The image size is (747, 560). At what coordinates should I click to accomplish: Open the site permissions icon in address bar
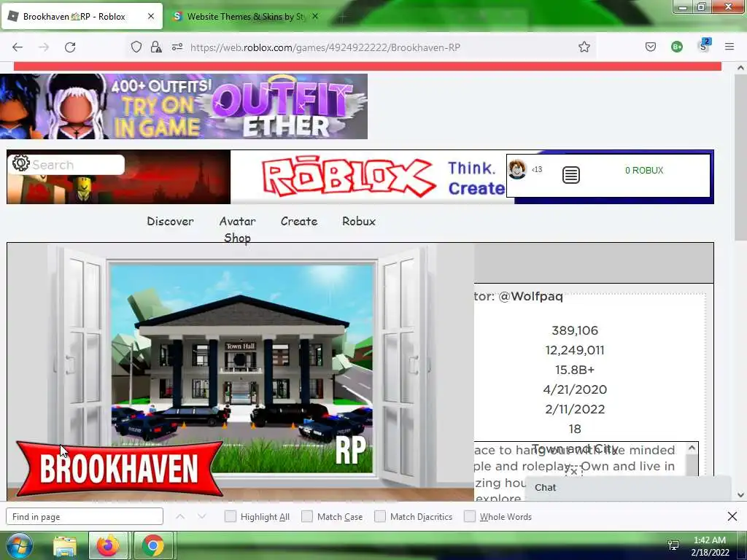[x=177, y=47]
